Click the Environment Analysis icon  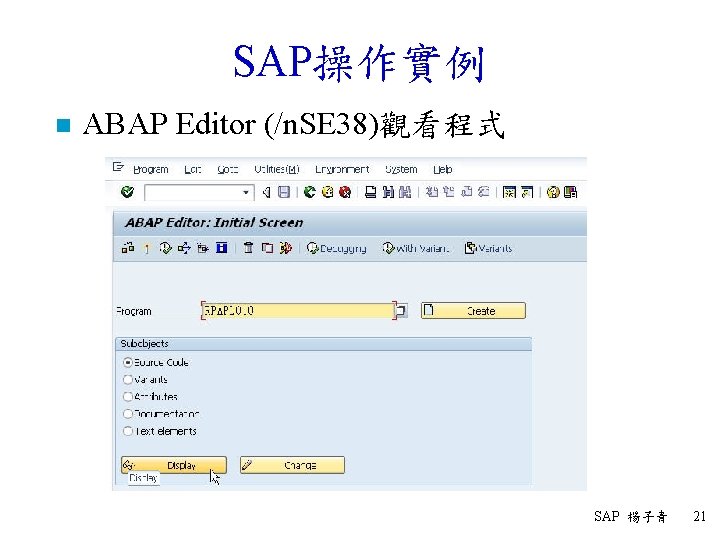tap(202, 248)
